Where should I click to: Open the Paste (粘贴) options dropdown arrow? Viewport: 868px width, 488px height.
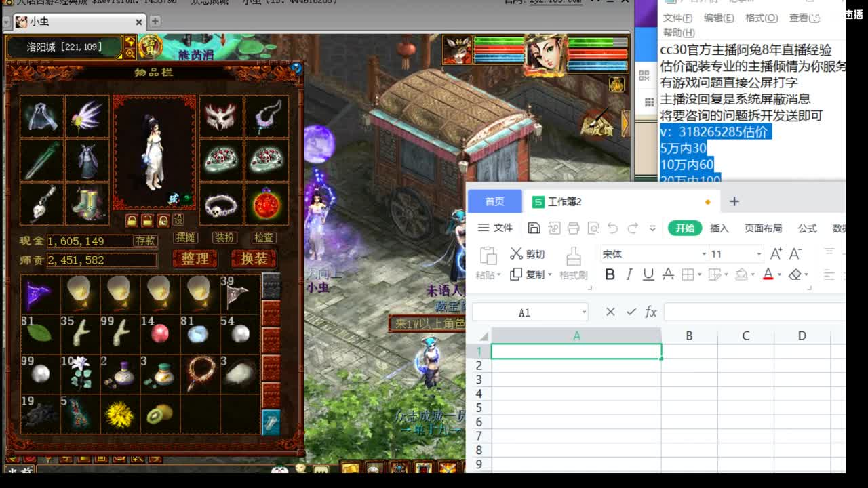coord(499,275)
